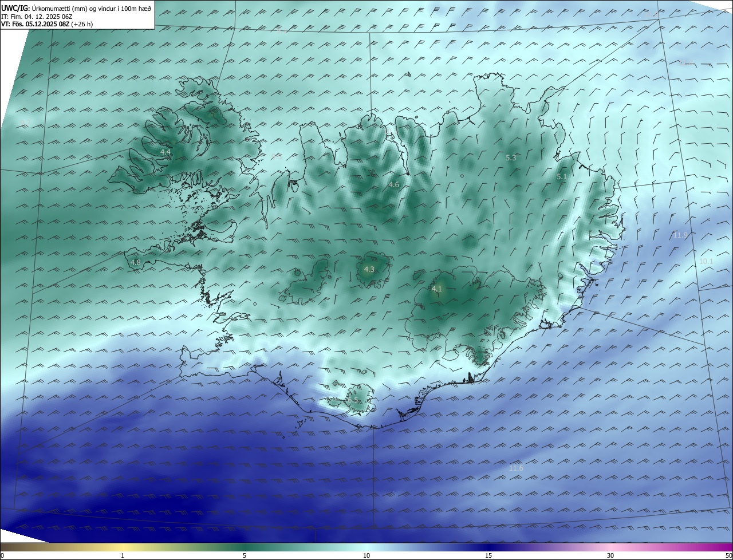Click the dark blue color near scale 15

(488, 547)
